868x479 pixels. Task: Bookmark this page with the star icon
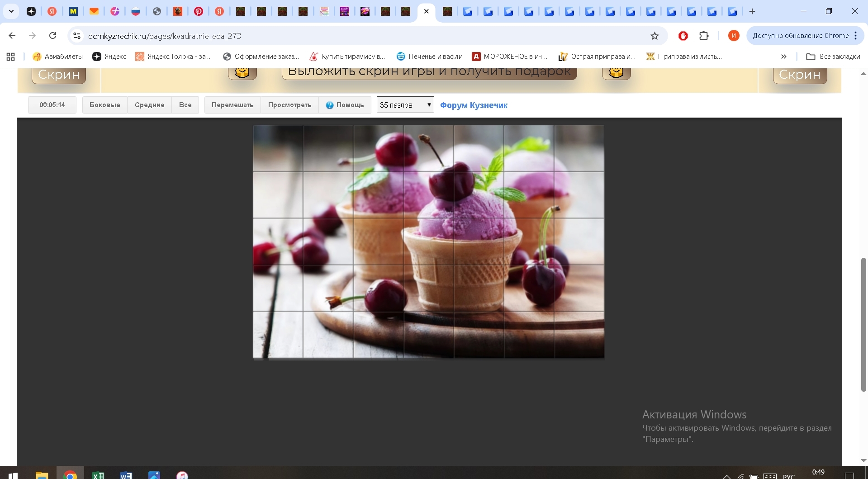point(655,36)
